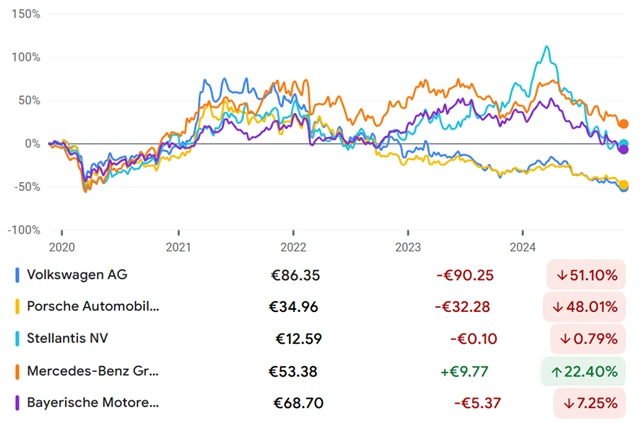The image size is (640, 423).
Task: Click the down arrow in Bayerische's 7.25% badge
Action: tap(567, 403)
